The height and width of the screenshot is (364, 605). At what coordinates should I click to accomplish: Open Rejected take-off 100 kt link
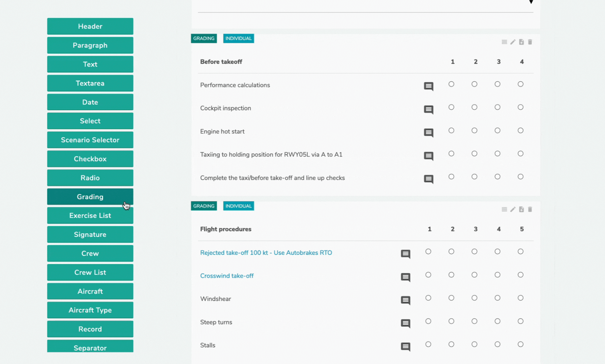click(x=266, y=253)
